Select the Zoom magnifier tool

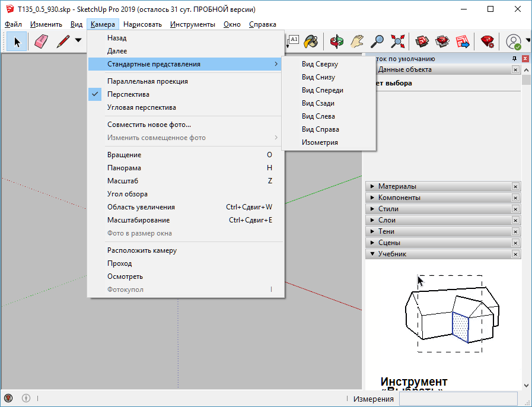point(377,41)
